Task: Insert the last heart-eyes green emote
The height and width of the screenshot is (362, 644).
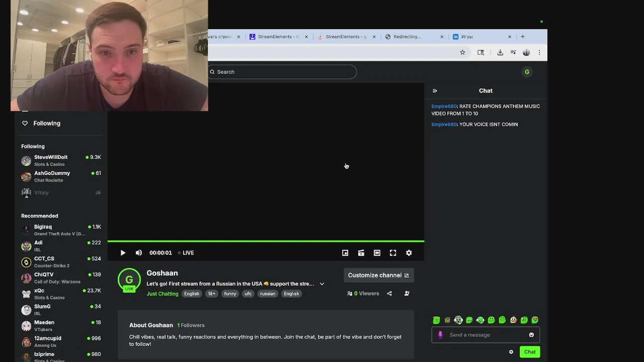Action: [x=535, y=320]
